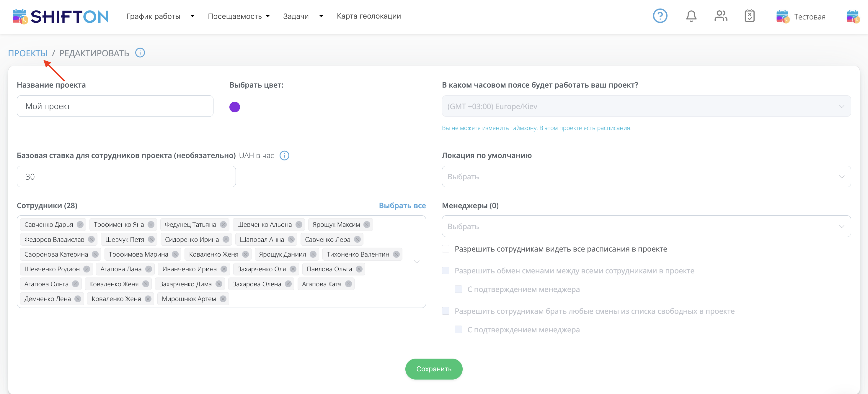Open the help question mark icon
Screen dimensions: 868x394
[x=660, y=16]
